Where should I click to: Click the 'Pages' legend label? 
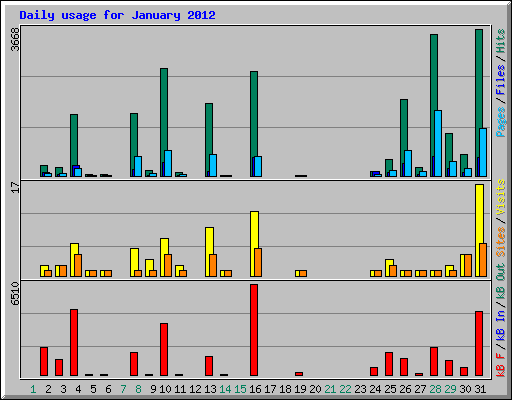(x=501, y=122)
